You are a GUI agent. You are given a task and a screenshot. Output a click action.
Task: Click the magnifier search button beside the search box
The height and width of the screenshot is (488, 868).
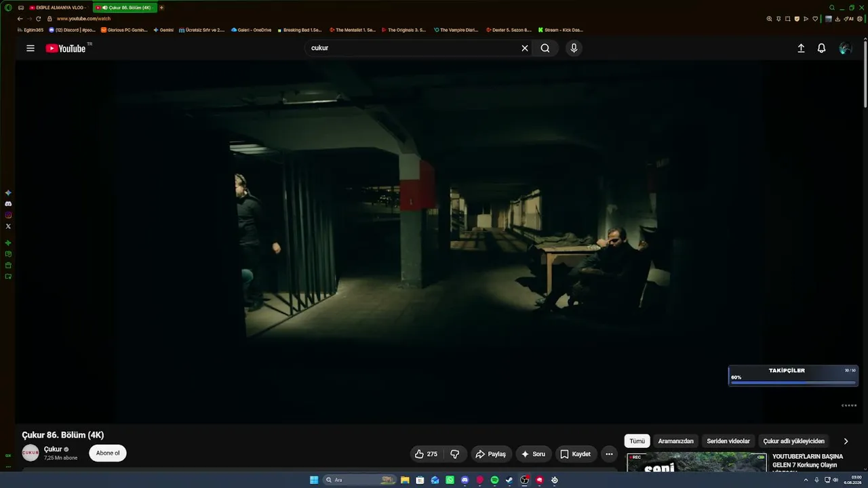pyautogui.click(x=545, y=48)
